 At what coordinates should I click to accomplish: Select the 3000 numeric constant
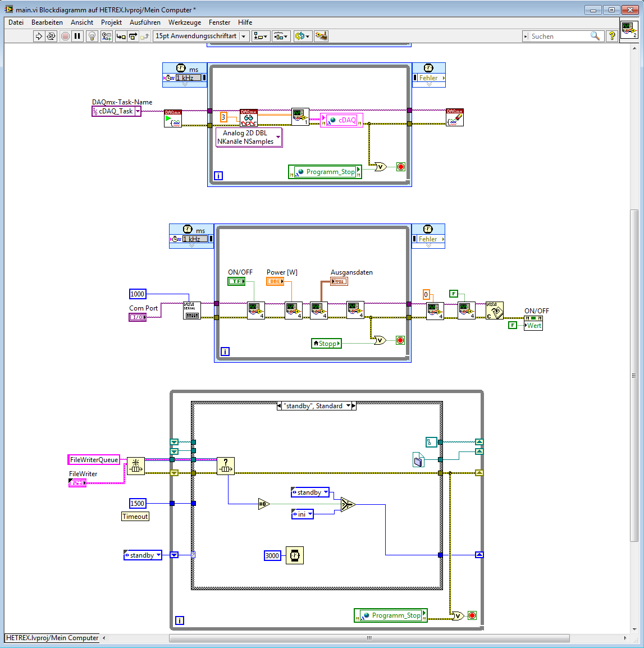(x=272, y=555)
